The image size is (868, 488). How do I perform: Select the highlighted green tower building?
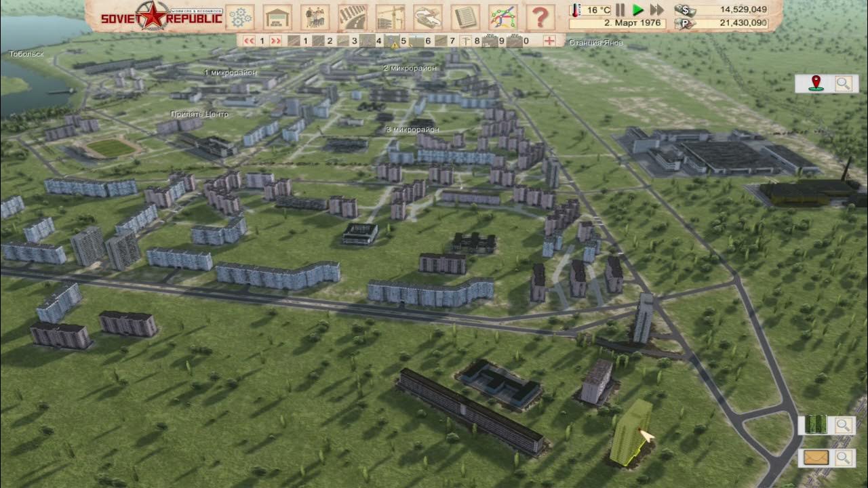(x=631, y=432)
